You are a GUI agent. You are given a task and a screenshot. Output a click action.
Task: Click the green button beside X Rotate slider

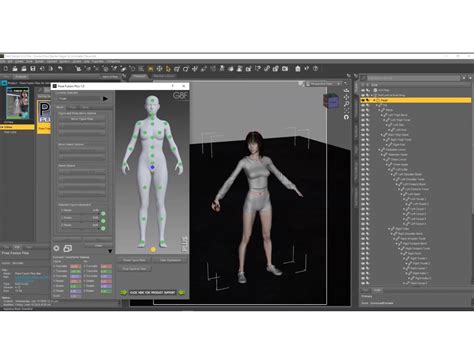pyautogui.click(x=103, y=214)
